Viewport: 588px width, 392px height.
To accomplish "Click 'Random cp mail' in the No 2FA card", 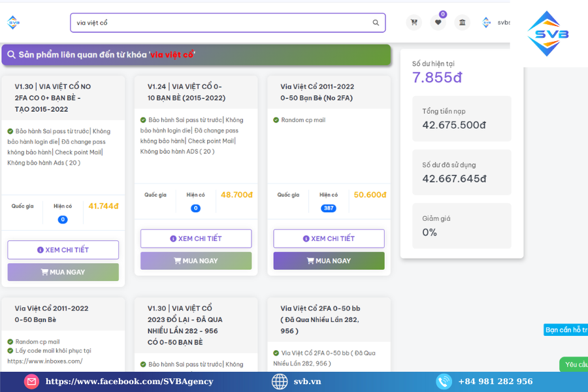I will point(303,120).
